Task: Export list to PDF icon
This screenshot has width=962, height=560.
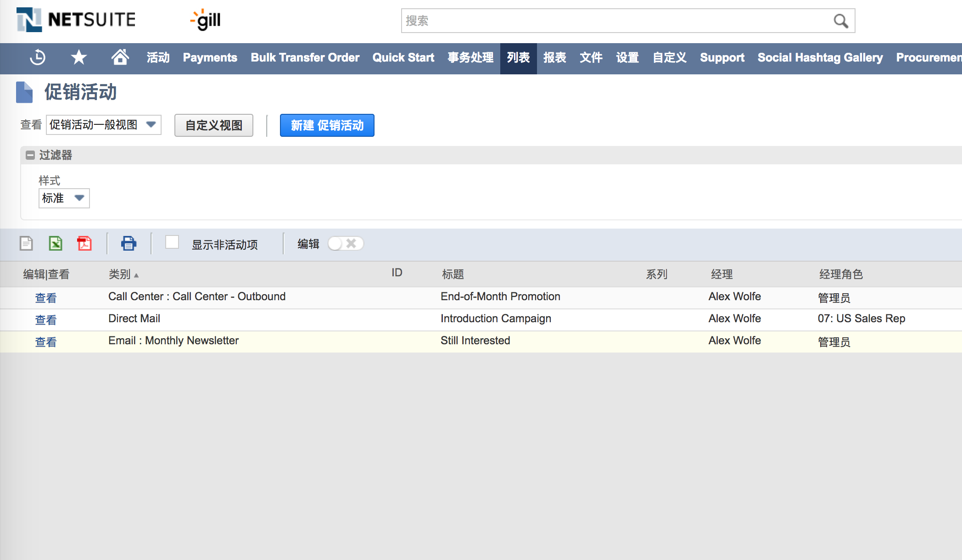Action: pos(84,243)
